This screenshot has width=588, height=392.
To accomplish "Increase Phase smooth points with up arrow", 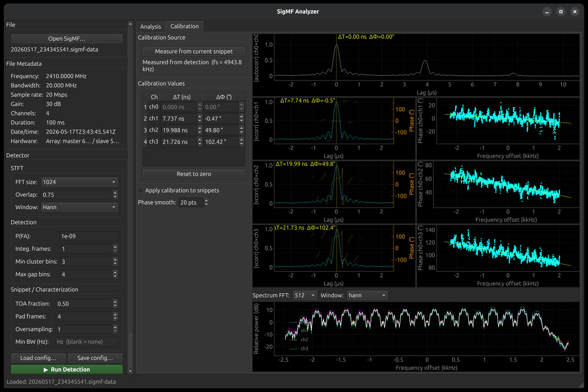I will tap(206, 200).
